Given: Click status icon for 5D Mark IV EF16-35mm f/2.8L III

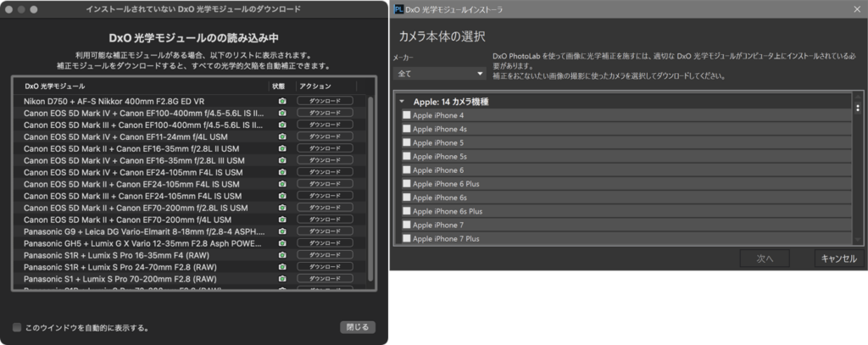Looking at the screenshot, I should pyautogui.click(x=282, y=160).
